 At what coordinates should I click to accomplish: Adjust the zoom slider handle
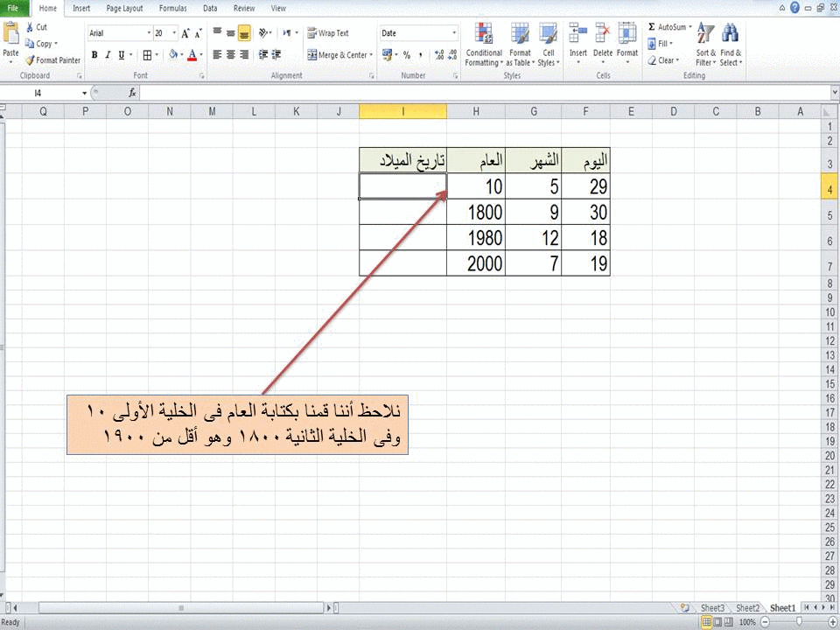pos(799,622)
